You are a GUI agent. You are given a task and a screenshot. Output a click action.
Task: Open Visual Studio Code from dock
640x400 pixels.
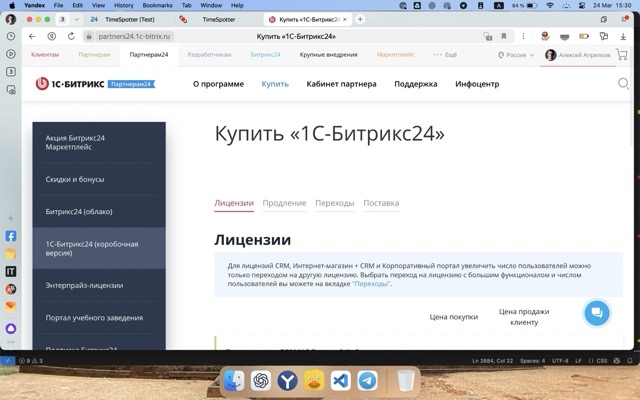tap(340, 381)
